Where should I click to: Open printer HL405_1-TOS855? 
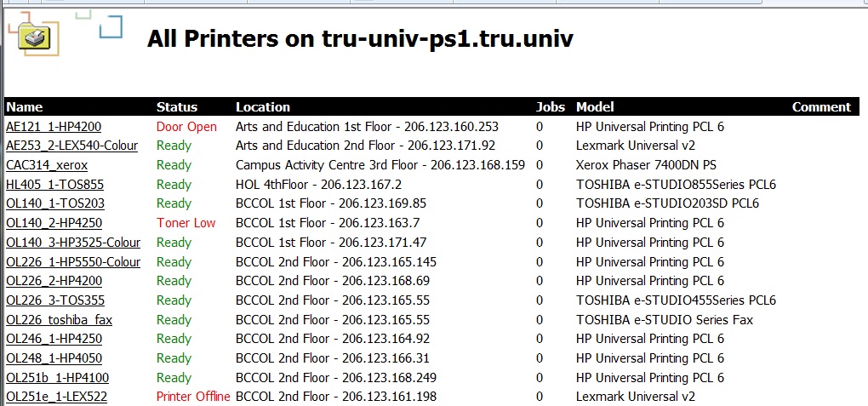[54, 185]
